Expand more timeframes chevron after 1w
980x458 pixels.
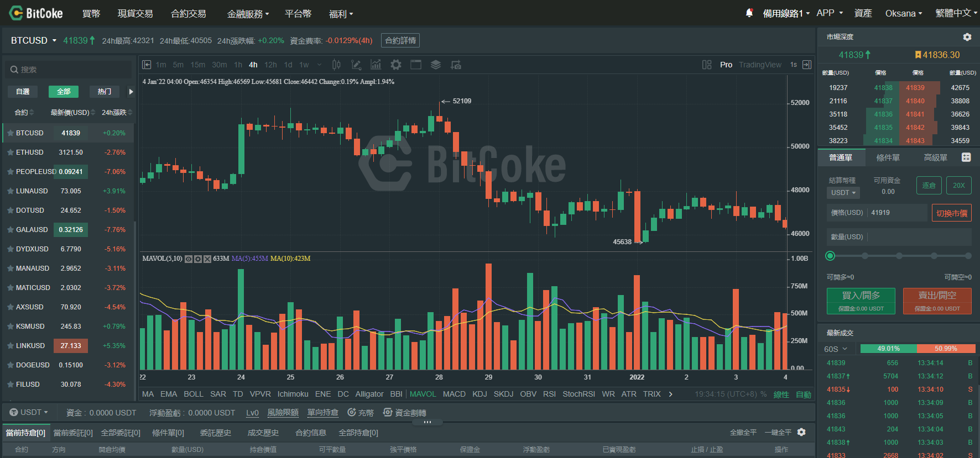(319, 65)
